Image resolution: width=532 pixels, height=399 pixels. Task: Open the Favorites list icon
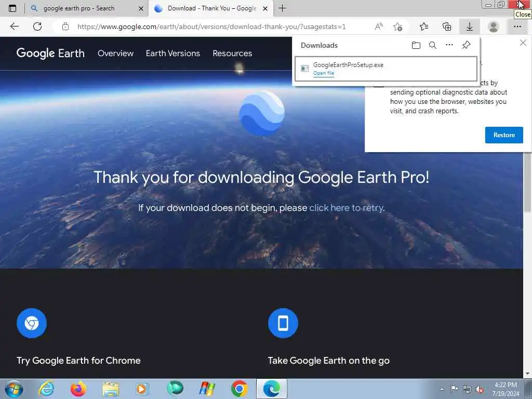(x=424, y=26)
